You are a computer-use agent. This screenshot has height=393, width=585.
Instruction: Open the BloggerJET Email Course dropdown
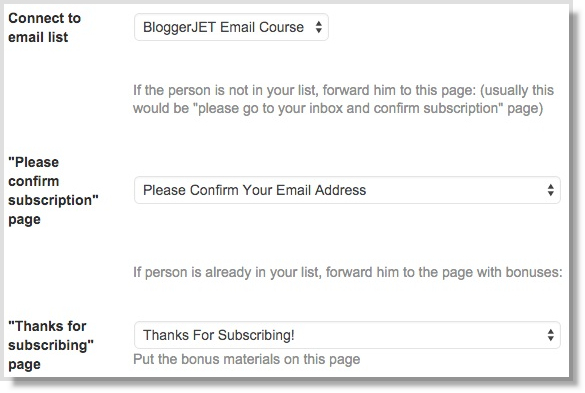(231, 27)
